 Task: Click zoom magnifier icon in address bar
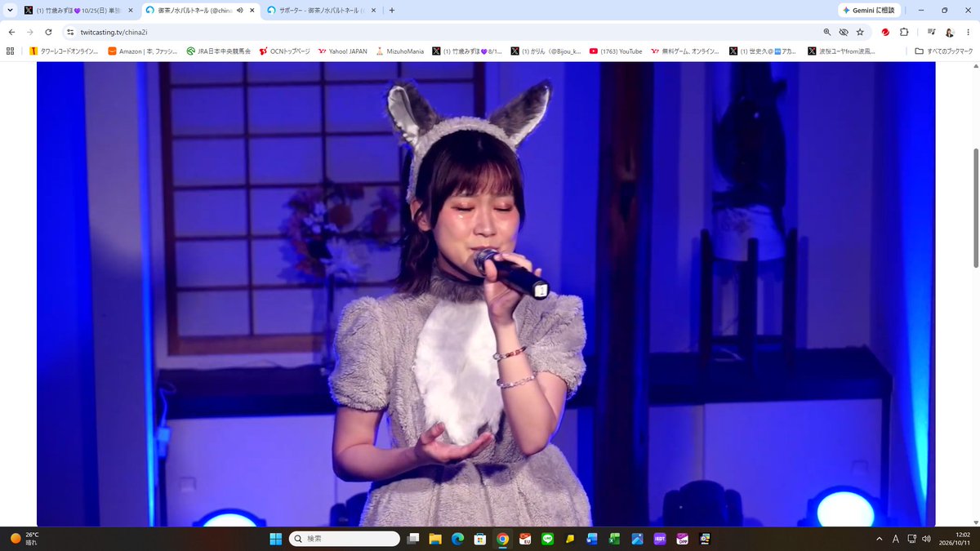[826, 32]
